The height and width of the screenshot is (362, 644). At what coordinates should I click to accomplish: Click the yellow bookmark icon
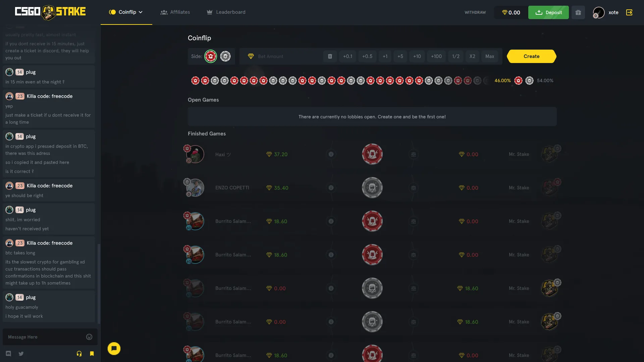92,354
